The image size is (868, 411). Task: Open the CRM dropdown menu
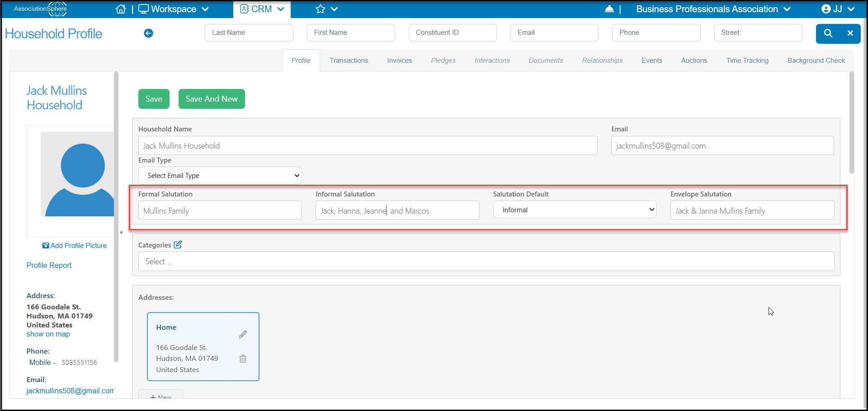coord(262,9)
